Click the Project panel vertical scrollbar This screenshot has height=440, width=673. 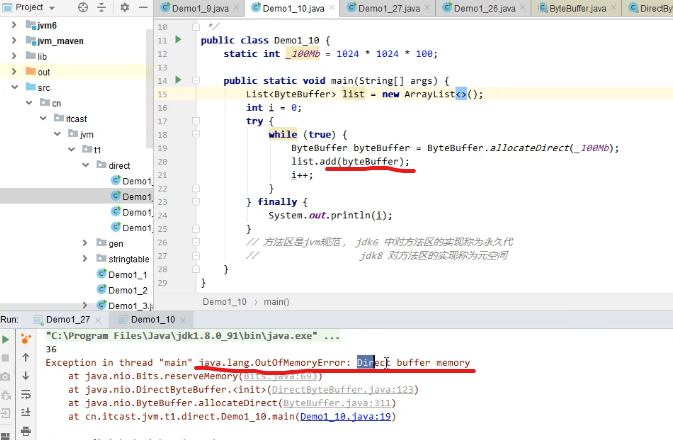click(150, 86)
